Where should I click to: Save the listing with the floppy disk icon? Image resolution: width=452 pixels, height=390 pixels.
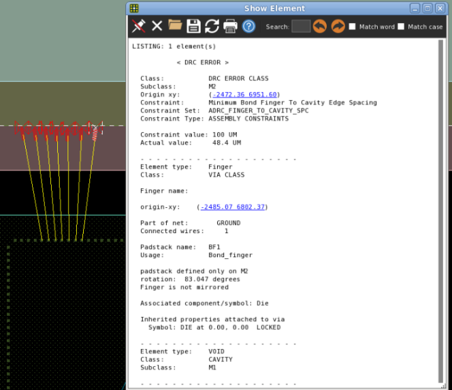194,26
